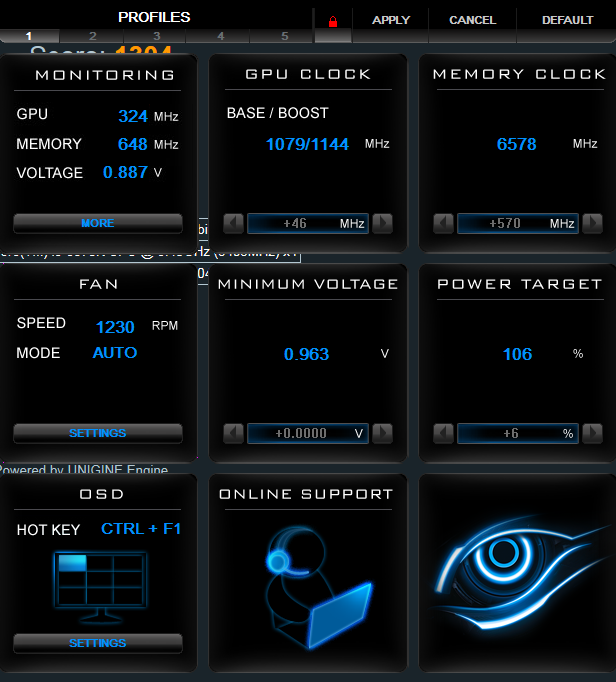Click the DEFAULT button
Screen dimensions: 616x682
[567, 20]
